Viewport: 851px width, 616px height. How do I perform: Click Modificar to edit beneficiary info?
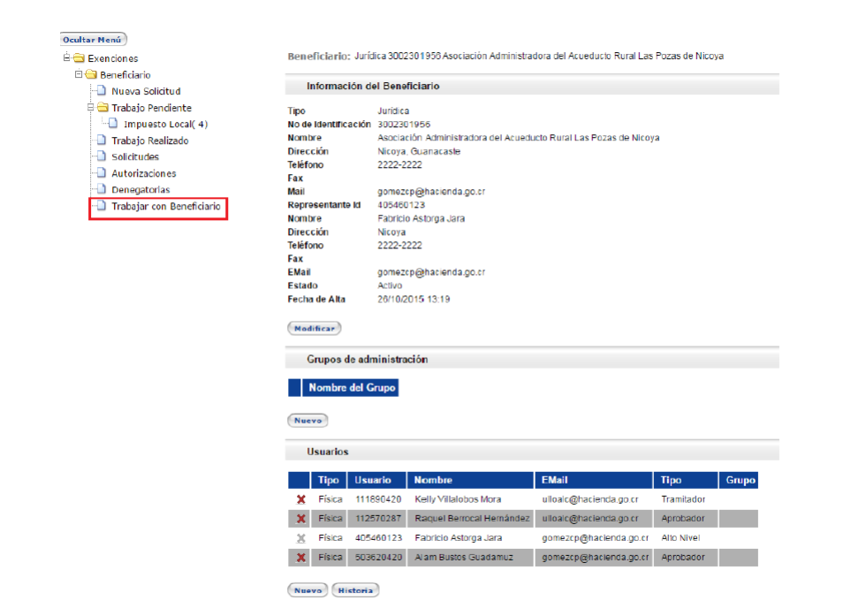(314, 328)
